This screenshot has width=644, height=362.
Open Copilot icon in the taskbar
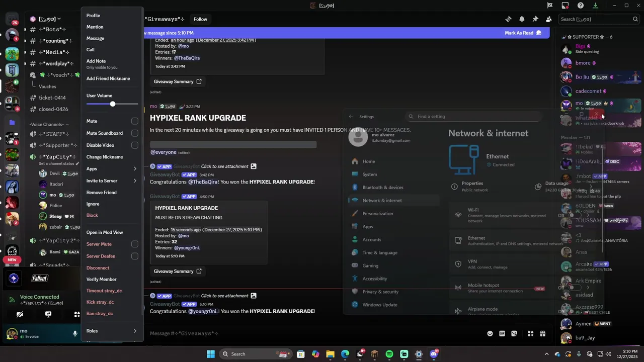pos(315,354)
